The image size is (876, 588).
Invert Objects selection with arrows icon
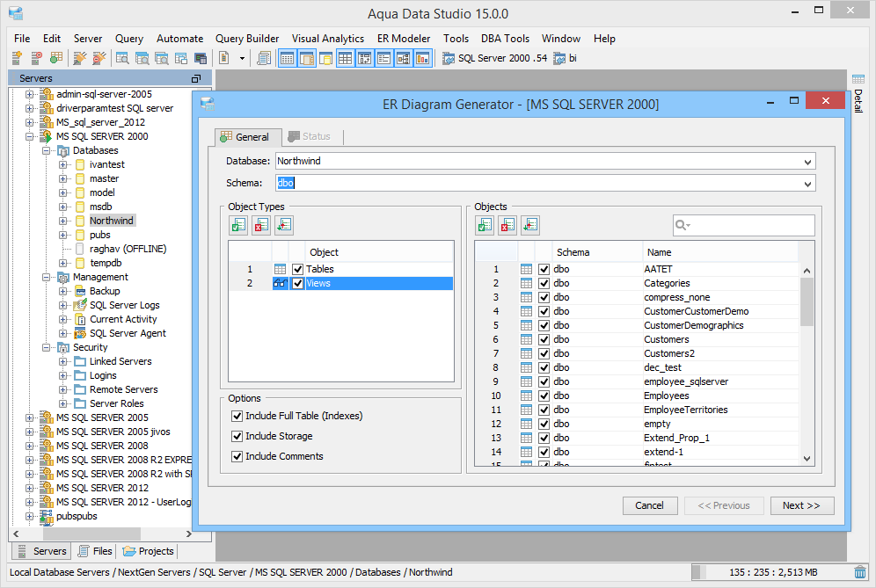[530, 225]
